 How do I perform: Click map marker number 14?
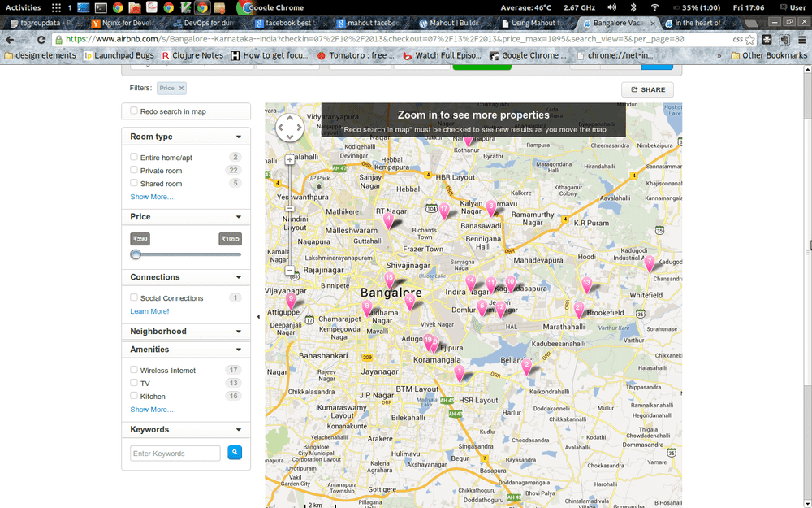click(470, 283)
